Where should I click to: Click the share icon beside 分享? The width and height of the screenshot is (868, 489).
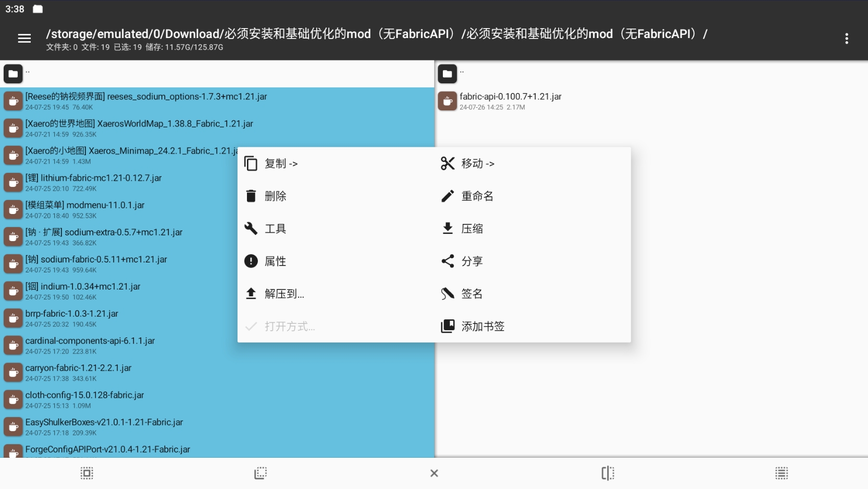pyautogui.click(x=448, y=261)
